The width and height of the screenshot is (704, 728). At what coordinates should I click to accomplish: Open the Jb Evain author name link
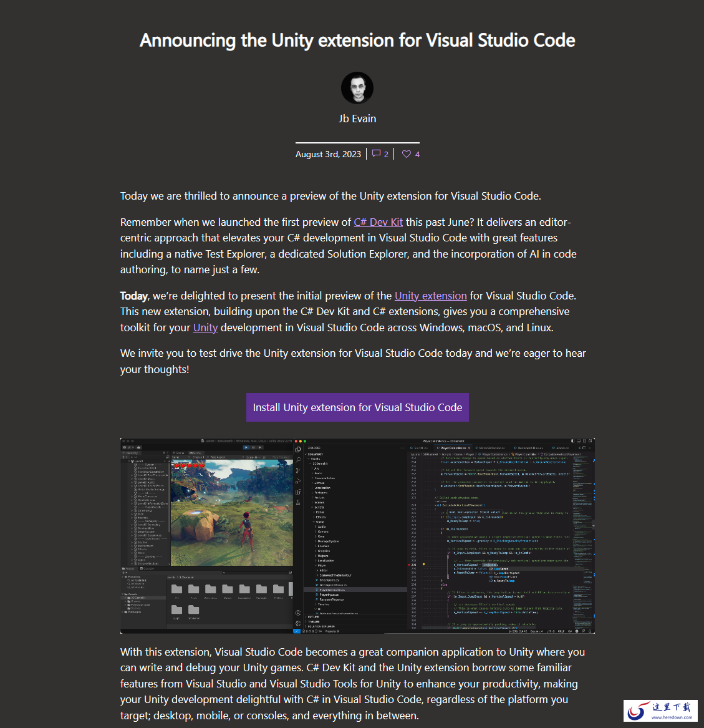point(357,119)
